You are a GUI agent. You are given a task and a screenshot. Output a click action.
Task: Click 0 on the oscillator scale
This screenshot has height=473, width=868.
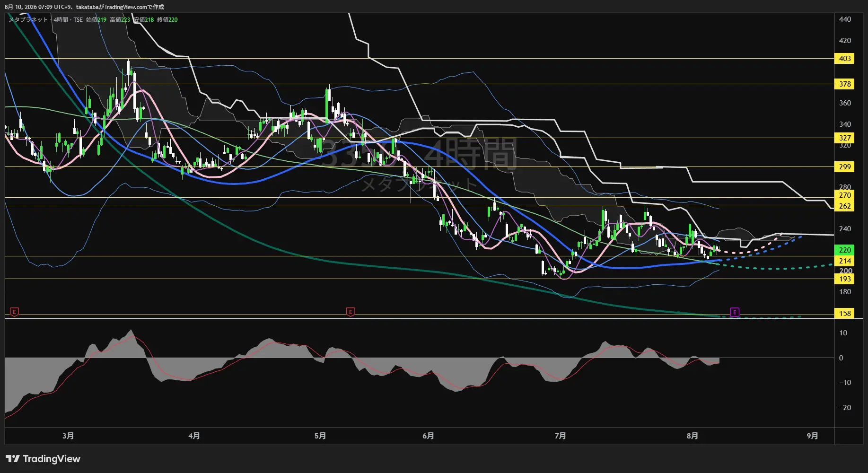(x=841, y=358)
